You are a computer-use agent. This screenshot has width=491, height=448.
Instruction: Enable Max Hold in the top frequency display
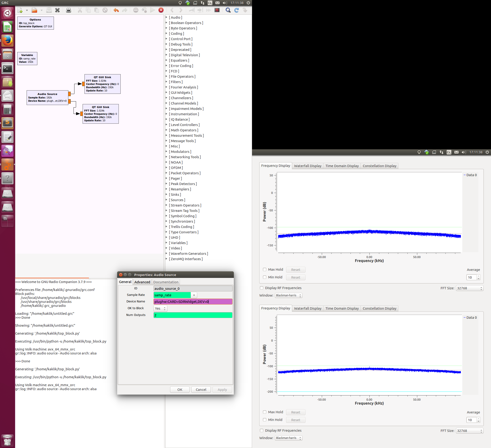264,269
